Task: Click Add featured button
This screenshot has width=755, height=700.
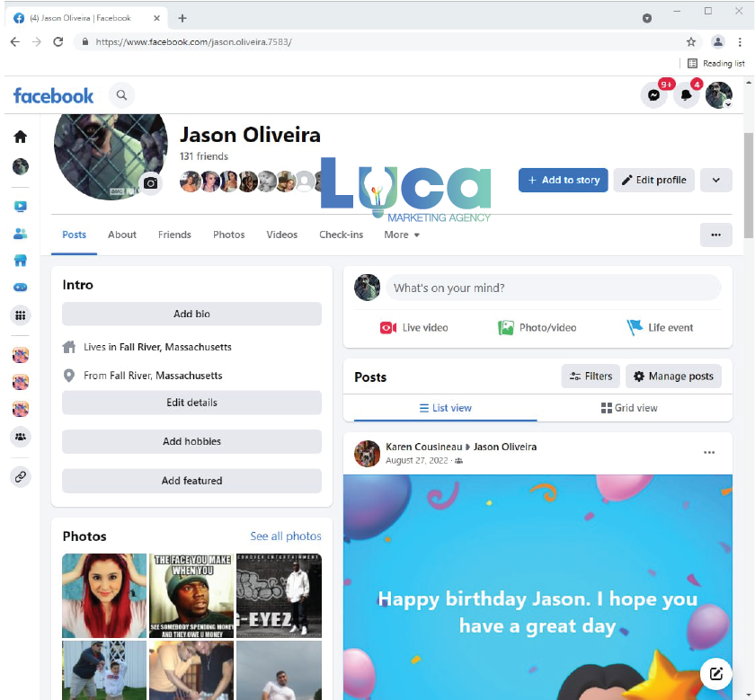Action: pos(191,481)
